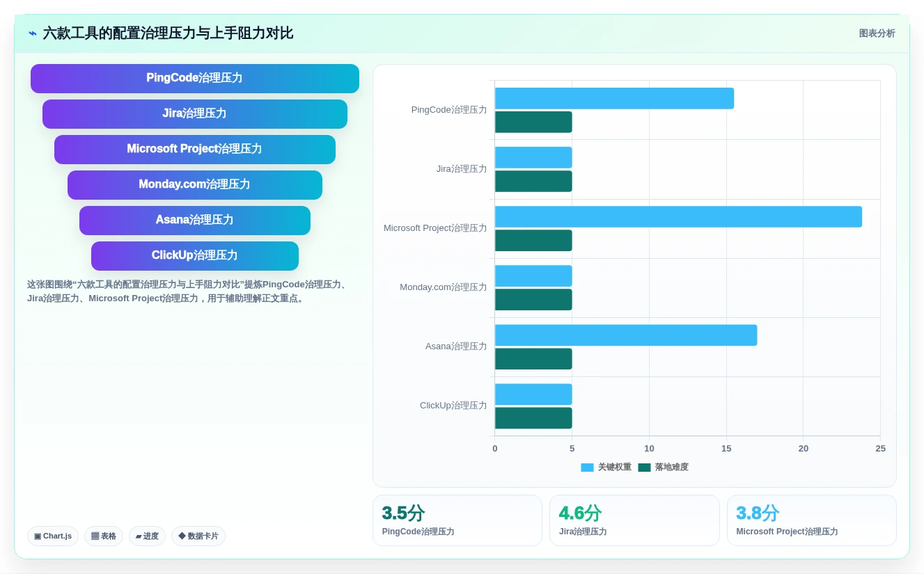This screenshot has height=574, width=924.
Task: Click the green PingCode 落地难度 bar
Action: [533, 122]
